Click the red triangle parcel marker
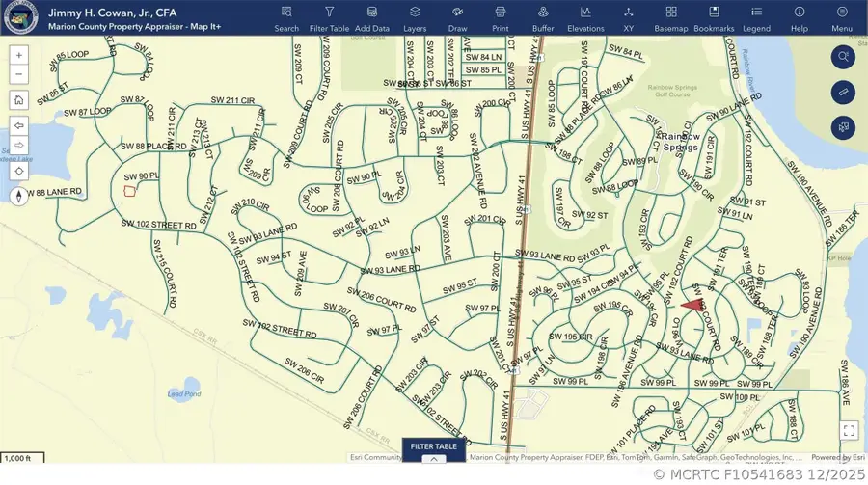Image resolution: width=868 pixels, height=485 pixels. (x=691, y=305)
